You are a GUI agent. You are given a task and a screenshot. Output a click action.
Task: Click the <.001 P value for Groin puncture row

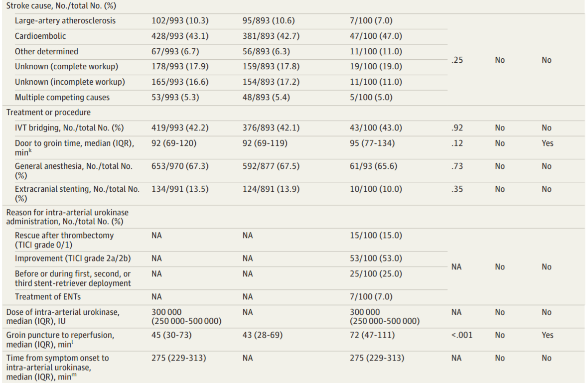[x=462, y=335]
